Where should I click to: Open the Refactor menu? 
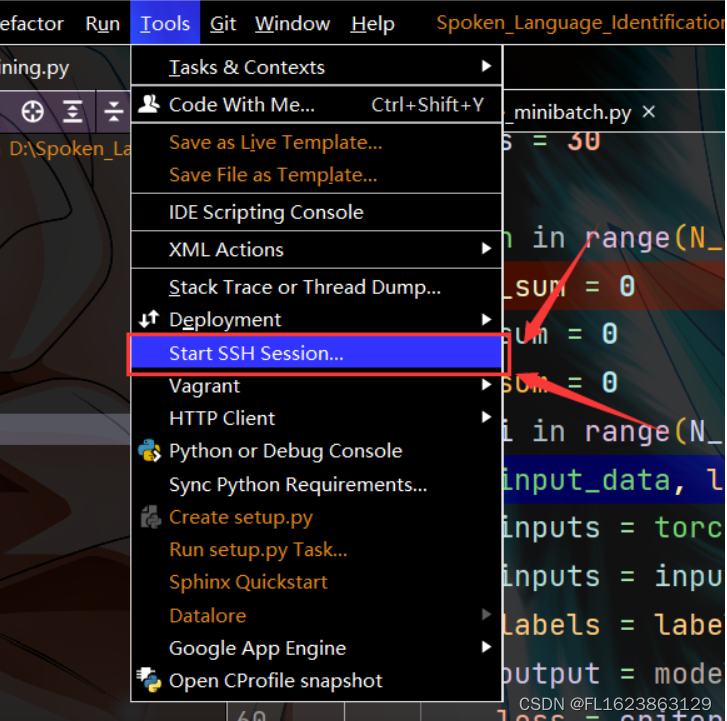(x=32, y=23)
